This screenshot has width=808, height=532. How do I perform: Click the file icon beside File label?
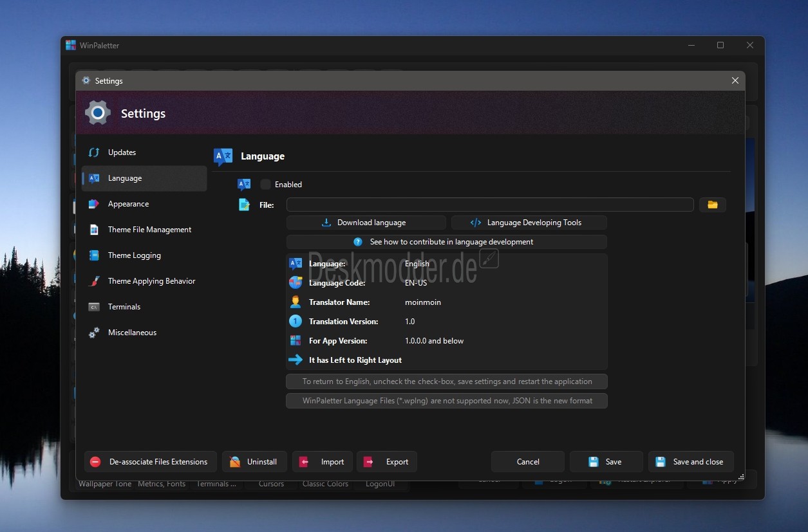[244, 205]
